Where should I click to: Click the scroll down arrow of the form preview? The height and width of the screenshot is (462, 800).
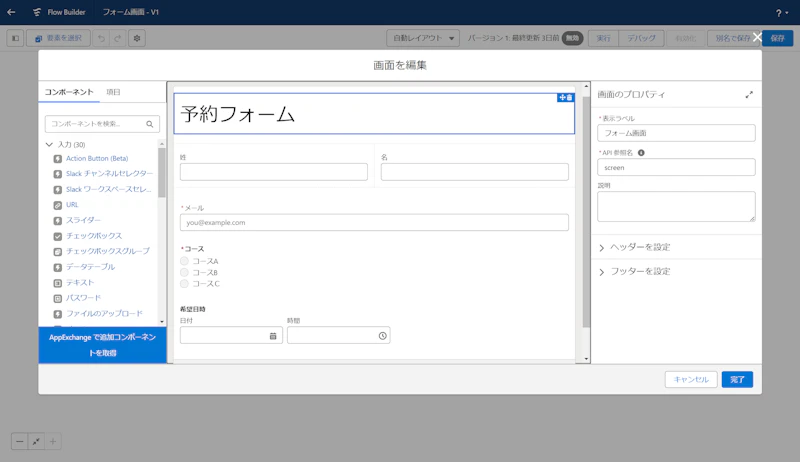coord(586,359)
